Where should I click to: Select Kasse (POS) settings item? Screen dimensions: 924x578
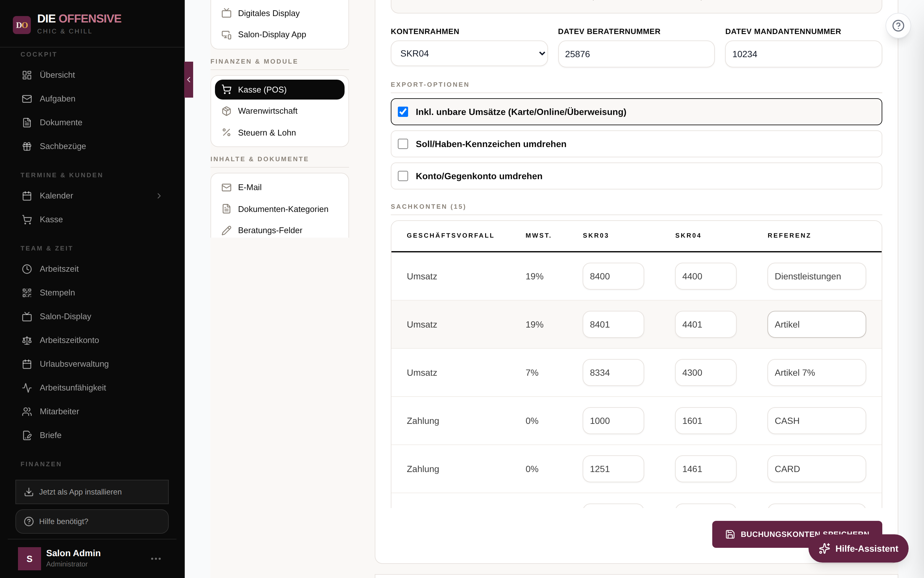click(279, 90)
